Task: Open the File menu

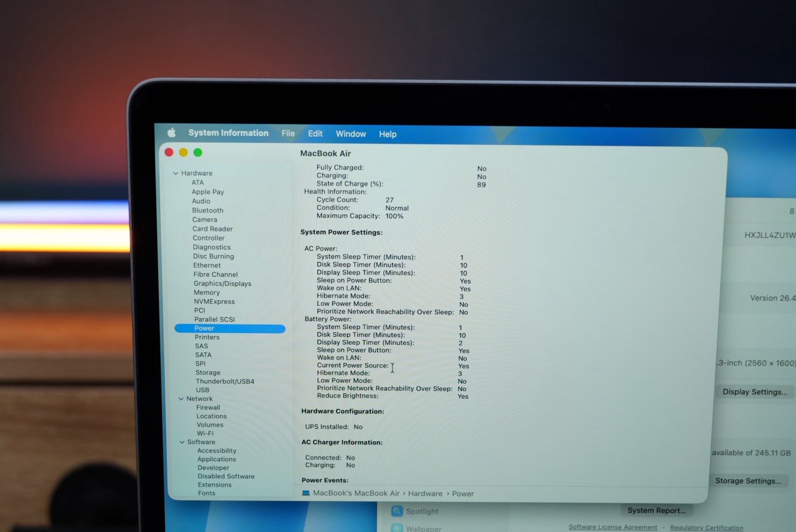Action: pos(288,133)
